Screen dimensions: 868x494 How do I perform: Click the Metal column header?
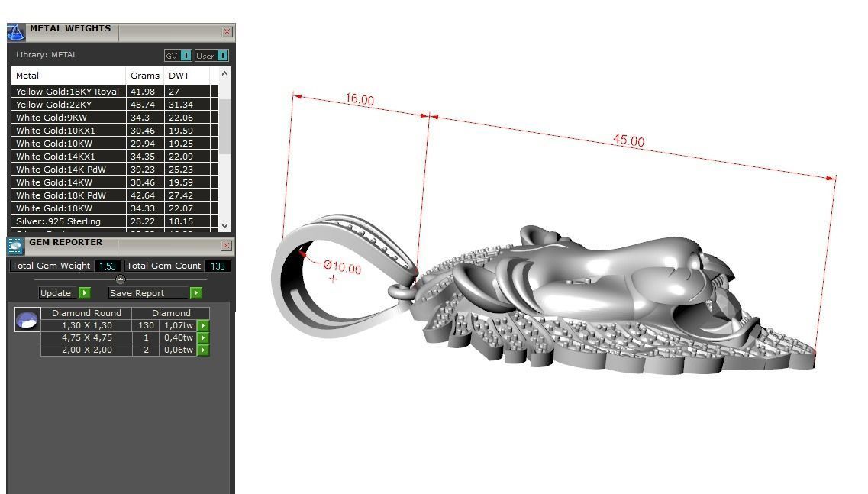(68, 76)
